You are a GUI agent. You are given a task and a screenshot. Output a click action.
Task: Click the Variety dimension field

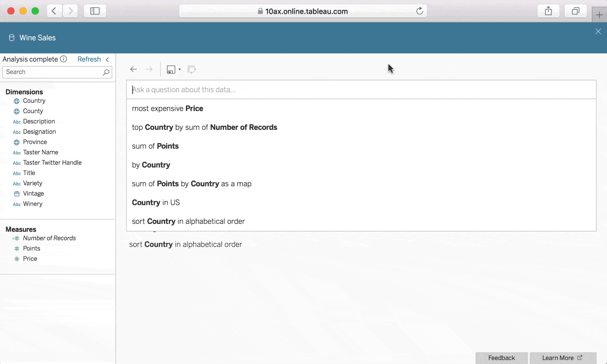click(33, 183)
